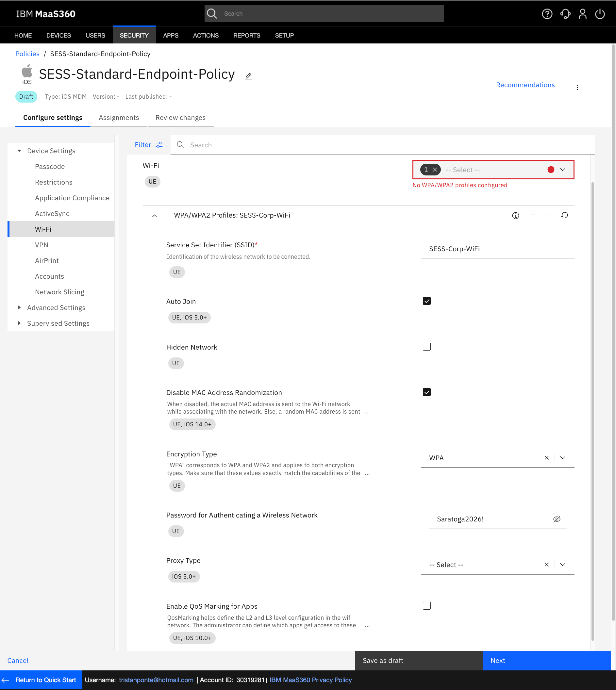Open the DEVICES menu

[58, 35]
